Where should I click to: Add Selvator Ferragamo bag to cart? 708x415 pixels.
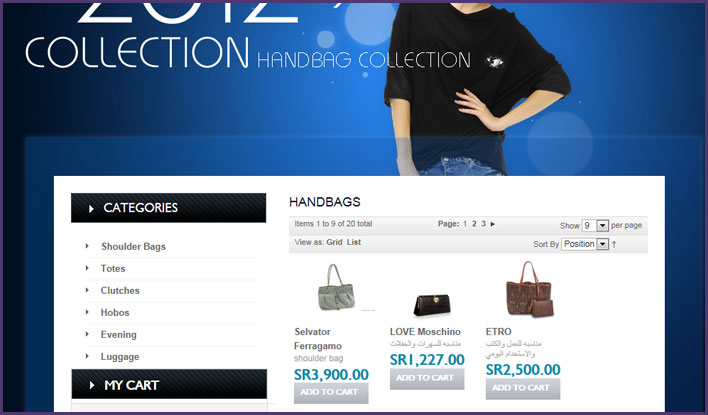click(x=331, y=392)
